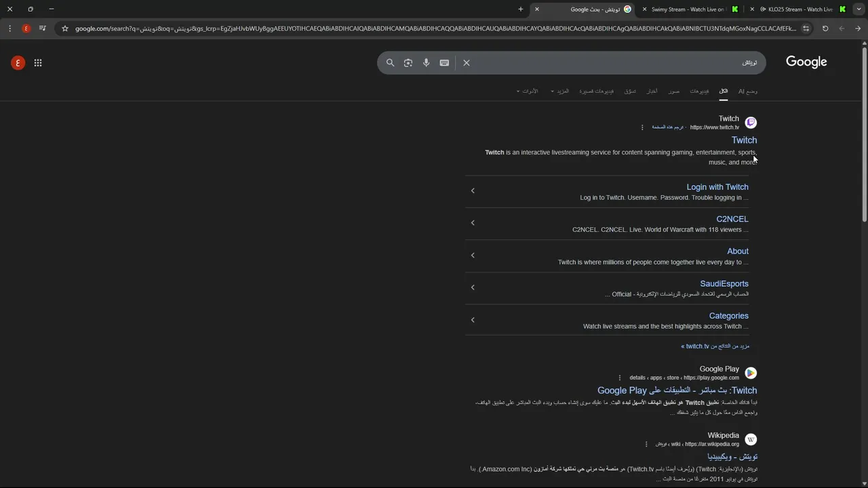Viewport: 868px width, 488px height.
Task: Open the Twitch Google Play result title
Action: point(677,390)
